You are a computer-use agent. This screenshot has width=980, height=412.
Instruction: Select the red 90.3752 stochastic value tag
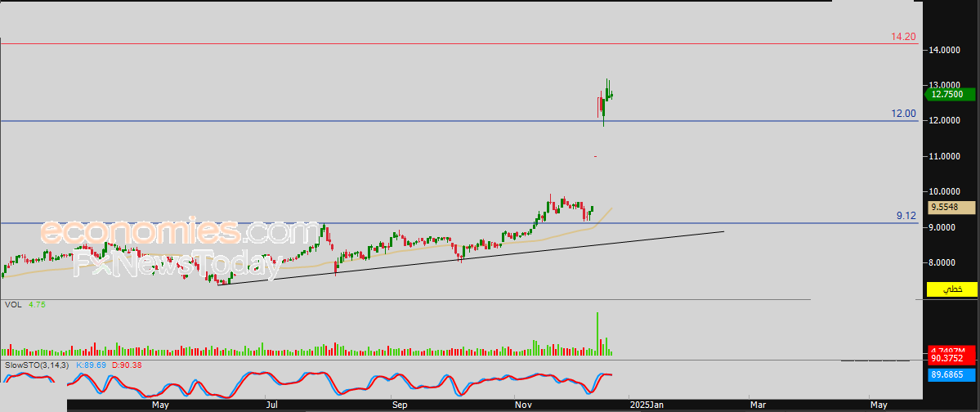coord(952,359)
